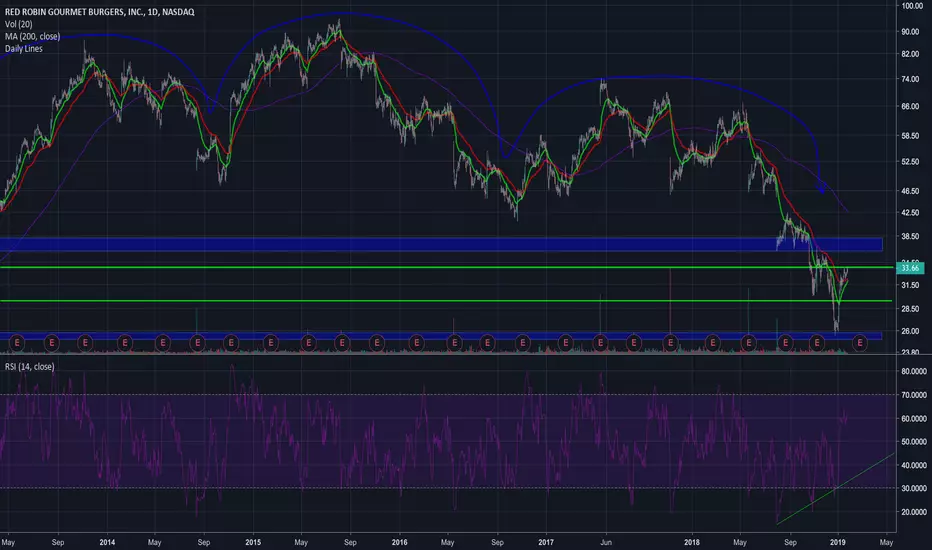Click the 33.66 current price label
Screen dimensions: 932x550
click(x=910, y=268)
